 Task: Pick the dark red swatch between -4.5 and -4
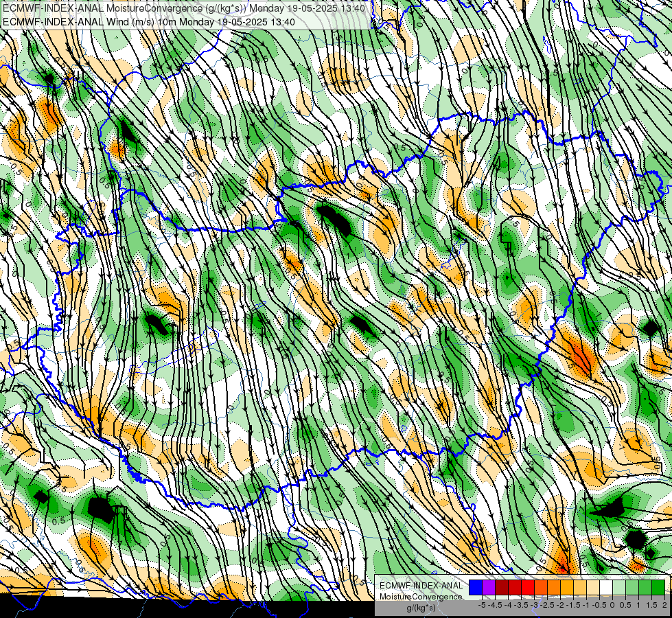pyautogui.click(x=502, y=588)
